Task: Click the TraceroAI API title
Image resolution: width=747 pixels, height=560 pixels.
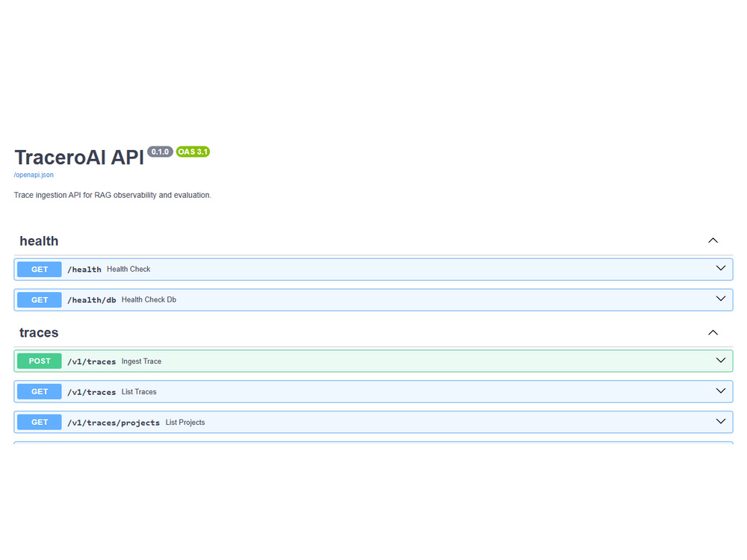Action: [79, 158]
